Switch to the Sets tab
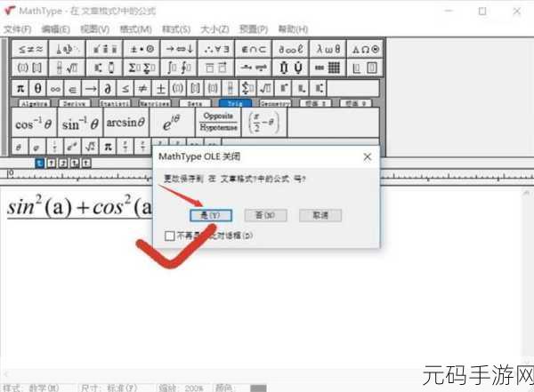534x392 pixels. (195, 103)
